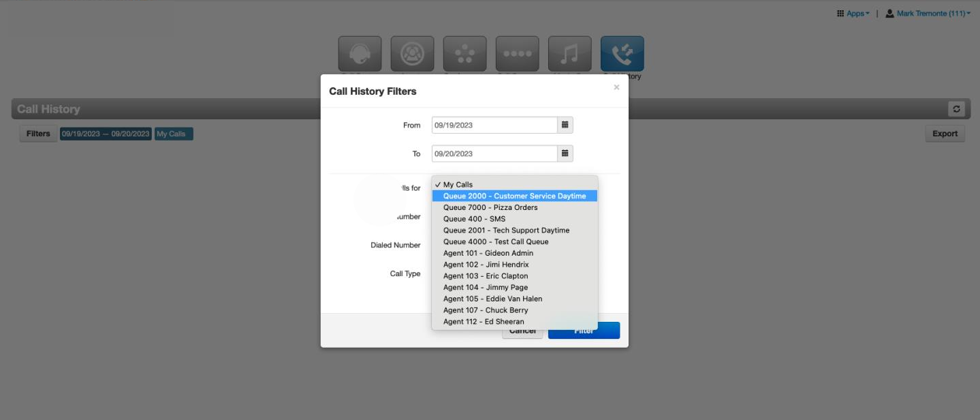980x420 pixels.
Task: Choose Agent 103 - Eric Clapton
Action: pyautogui.click(x=514, y=276)
